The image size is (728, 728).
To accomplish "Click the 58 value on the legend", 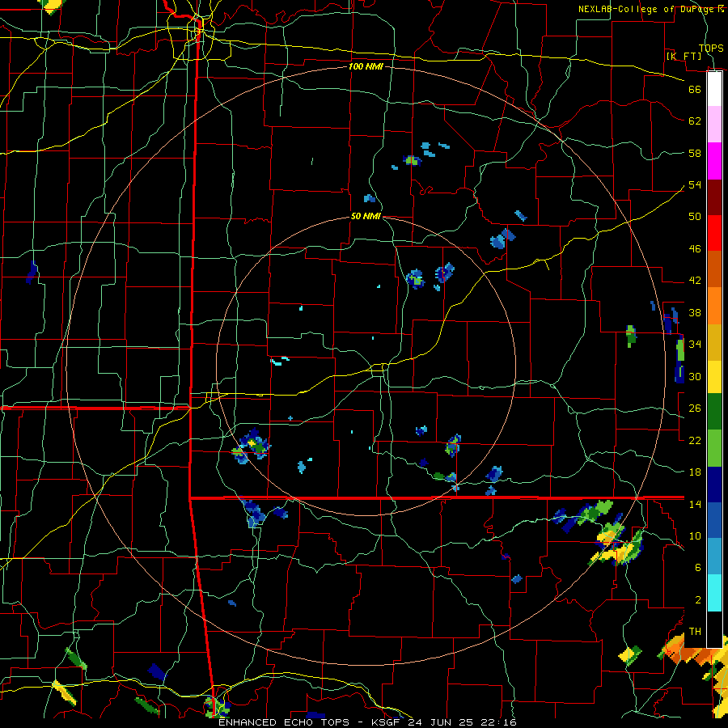I will tap(695, 153).
